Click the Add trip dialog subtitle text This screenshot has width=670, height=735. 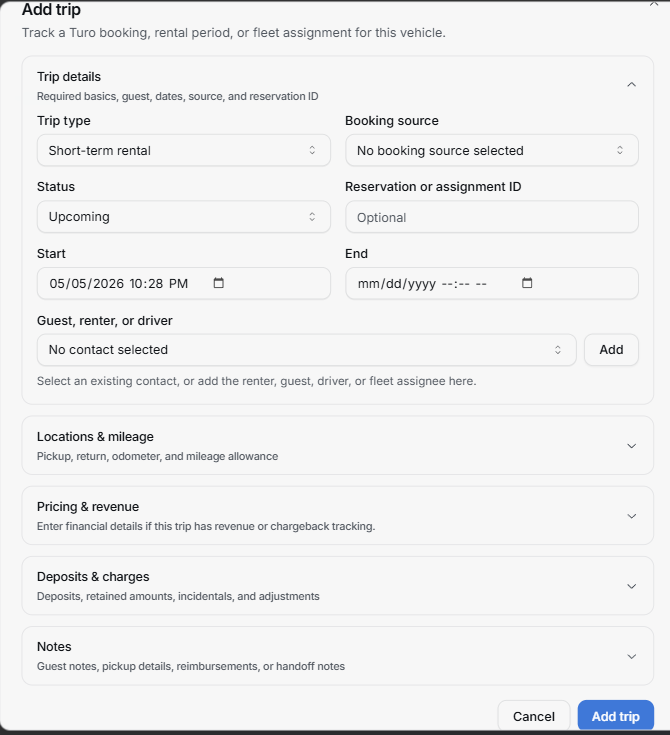[x=233, y=33]
